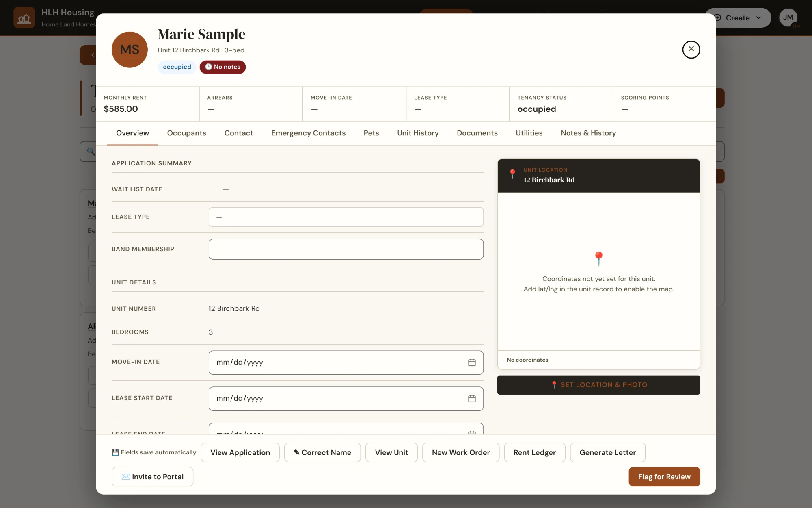
Task: Click the occupied status badge
Action: (177, 67)
